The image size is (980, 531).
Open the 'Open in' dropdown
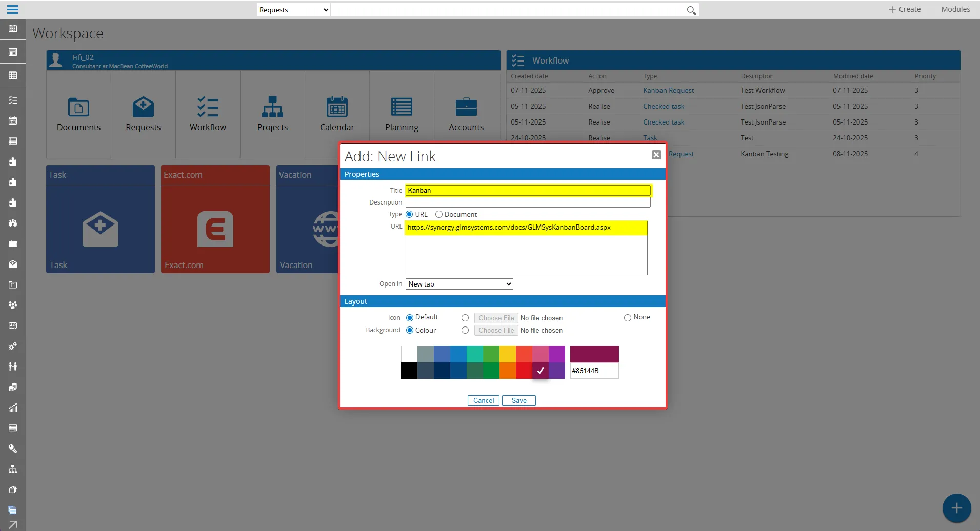pos(458,283)
